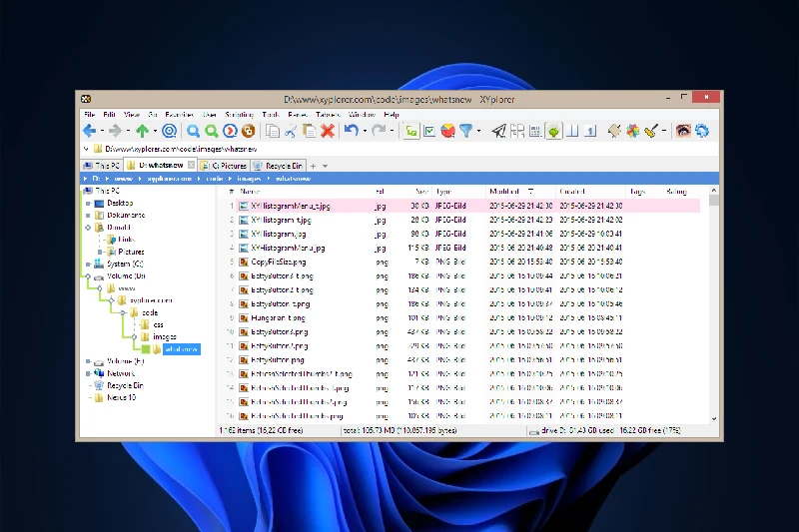The height and width of the screenshot is (532, 799).
Task: Open the Color Filters pinwheel icon
Action: tap(633, 132)
